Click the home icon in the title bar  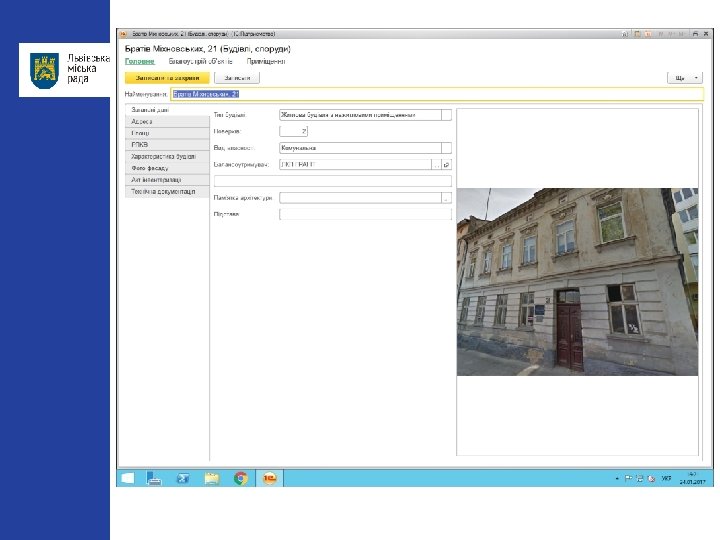(624, 34)
